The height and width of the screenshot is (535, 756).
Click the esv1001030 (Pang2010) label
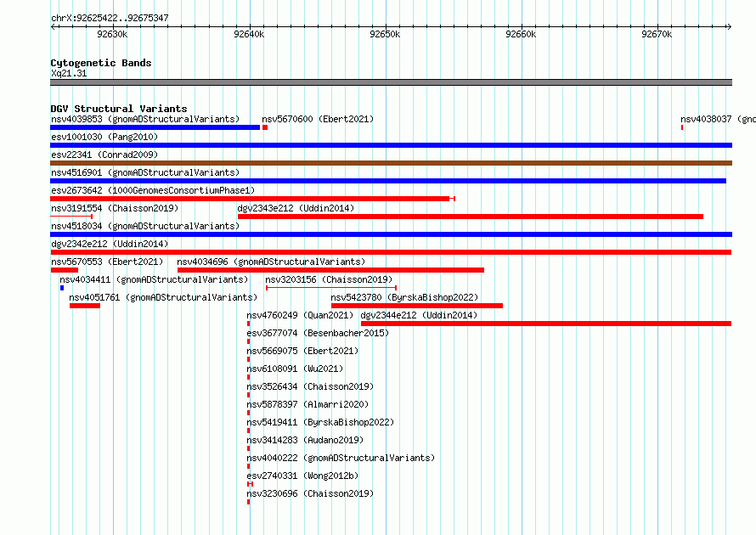[x=104, y=137]
